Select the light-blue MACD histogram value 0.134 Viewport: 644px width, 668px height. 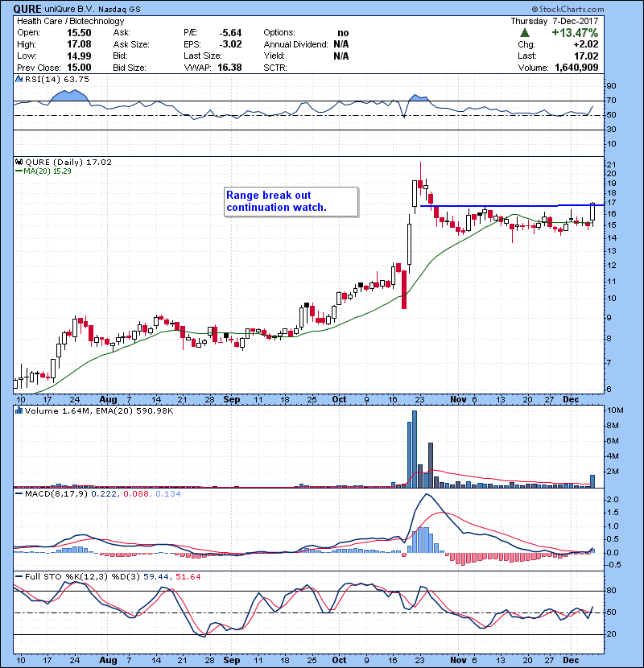click(x=168, y=494)
